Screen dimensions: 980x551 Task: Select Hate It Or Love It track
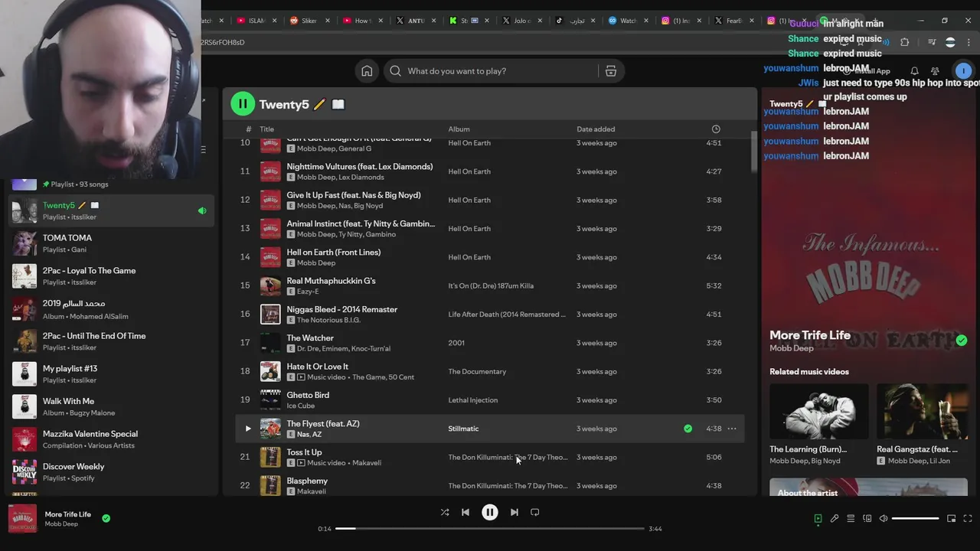317,367
